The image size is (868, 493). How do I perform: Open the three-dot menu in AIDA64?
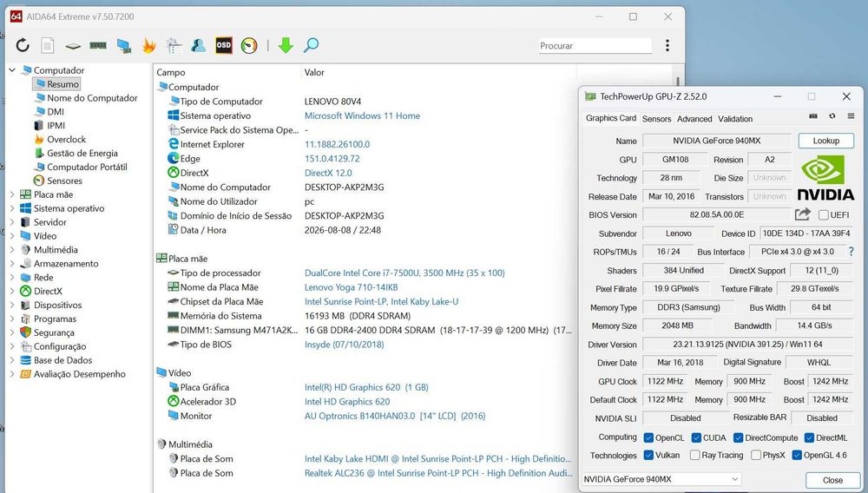tap(667, 45)
